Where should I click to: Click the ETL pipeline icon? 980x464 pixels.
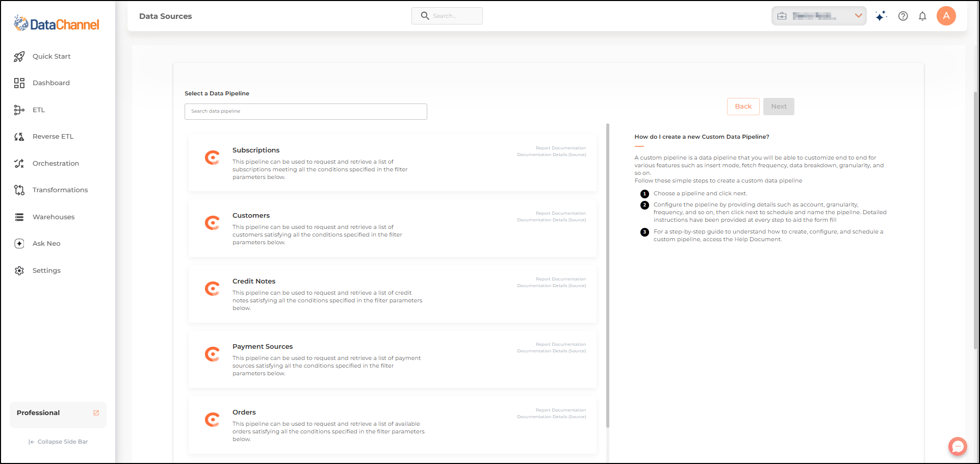19,110
